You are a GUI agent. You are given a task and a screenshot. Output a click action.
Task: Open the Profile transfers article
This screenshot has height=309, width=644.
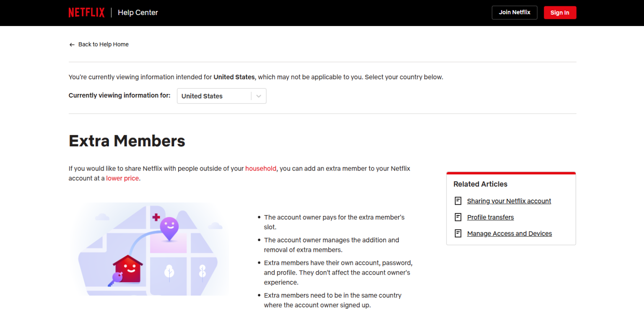point(491,217)
